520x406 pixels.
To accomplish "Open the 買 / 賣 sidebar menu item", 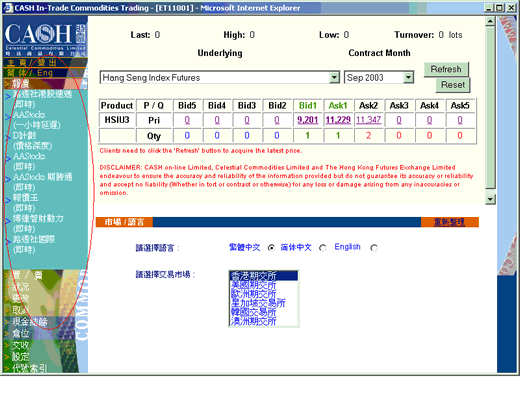I will click(x=27, y=275).
